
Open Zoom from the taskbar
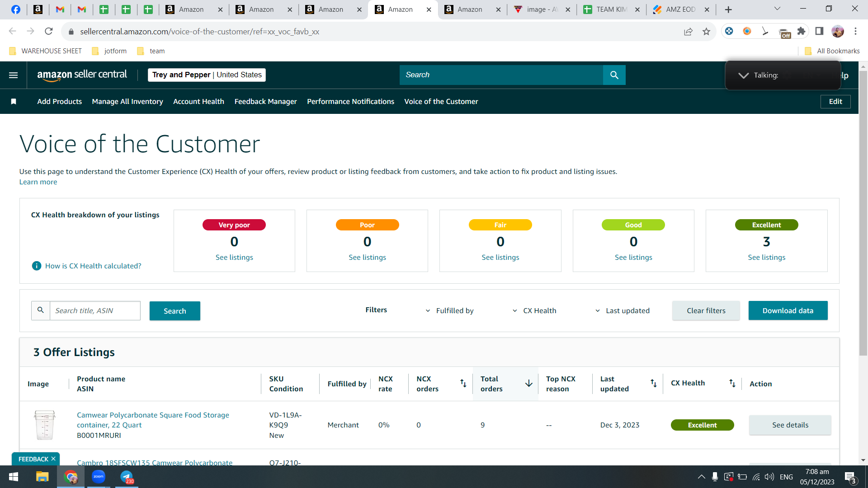99,477
